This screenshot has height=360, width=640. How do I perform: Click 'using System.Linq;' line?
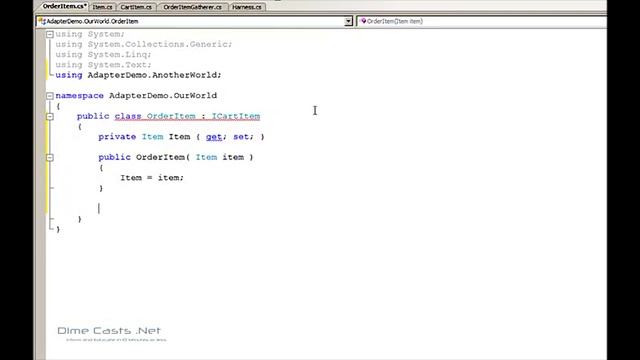(x=103, y=55)
